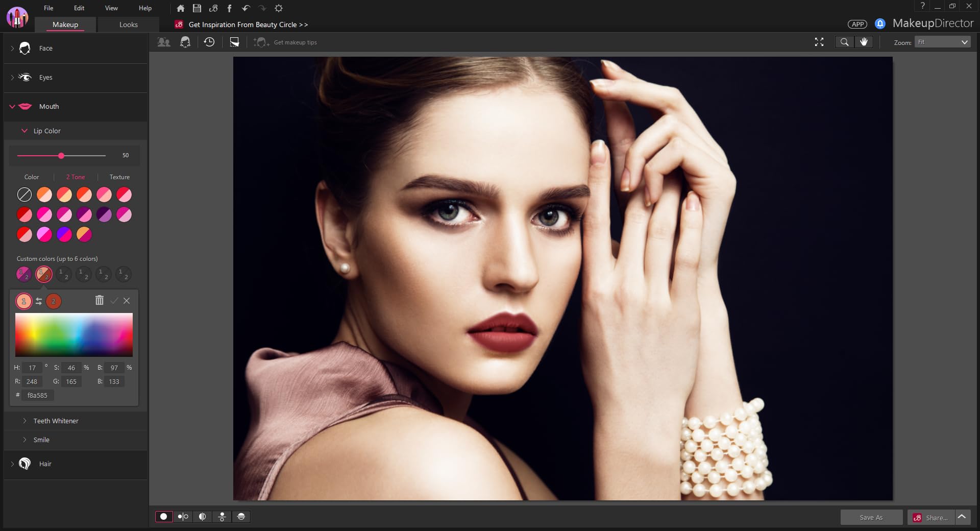Open Get Inspiration From Beauty Circle link
The height and width of the screenshot is (531, 980).
pos(248,25)
